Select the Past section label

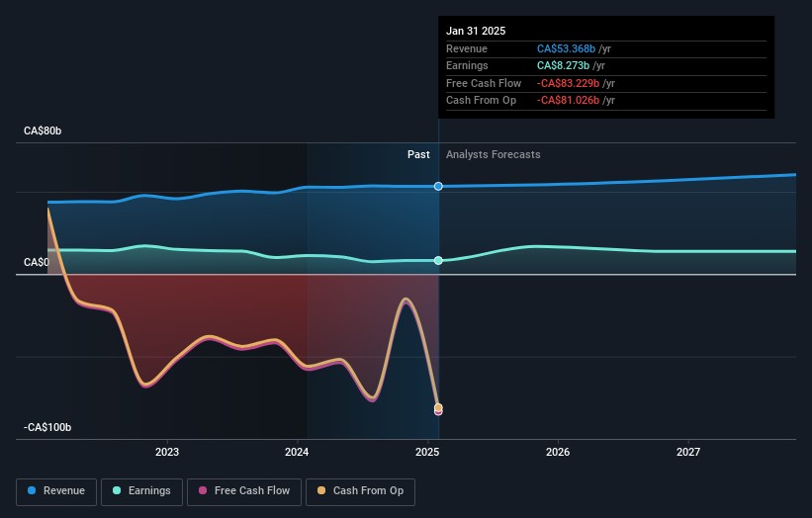click(x=418, y=155)
